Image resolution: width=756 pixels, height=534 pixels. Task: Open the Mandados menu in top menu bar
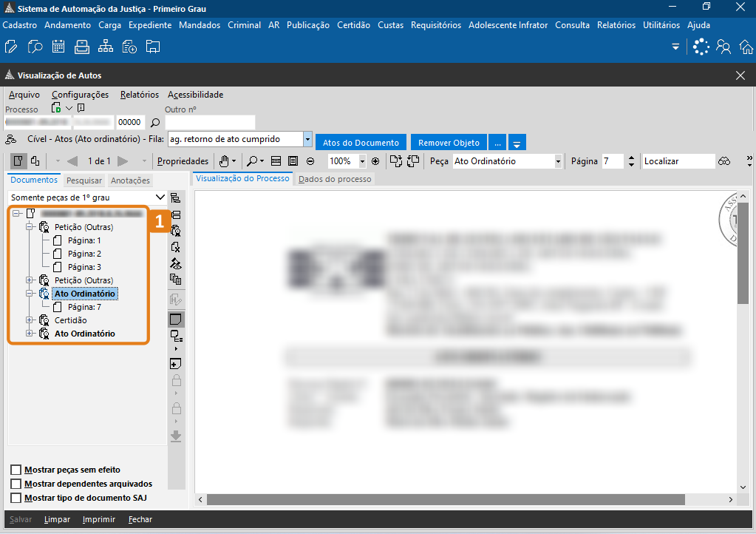coord(200,25)
